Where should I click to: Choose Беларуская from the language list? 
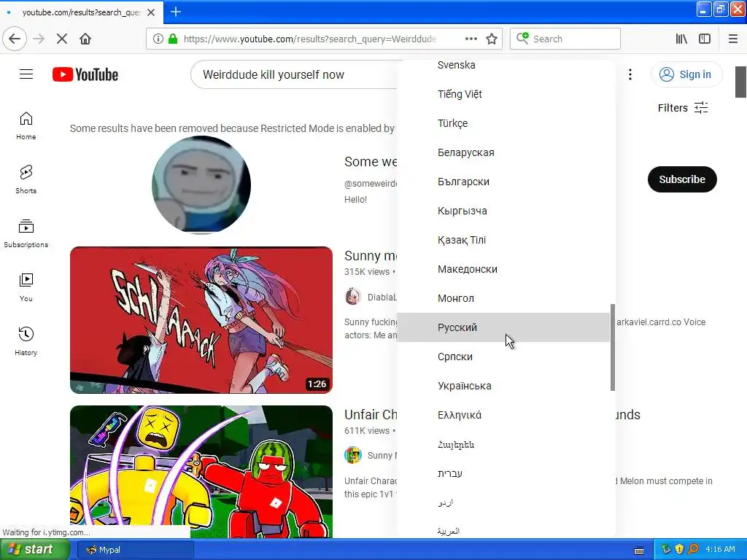tap(503, 152)
